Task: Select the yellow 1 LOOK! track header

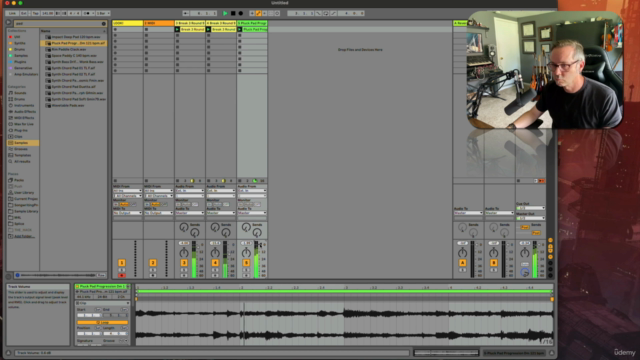Action: click(x=127, y=23)
